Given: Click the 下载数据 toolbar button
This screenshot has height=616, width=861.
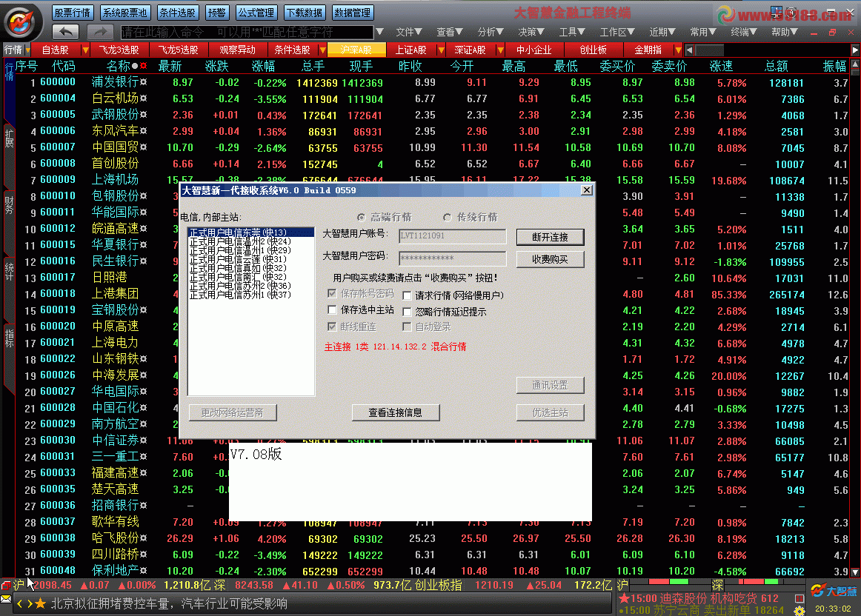Looking at the screenshot, I should pos(305,12).
